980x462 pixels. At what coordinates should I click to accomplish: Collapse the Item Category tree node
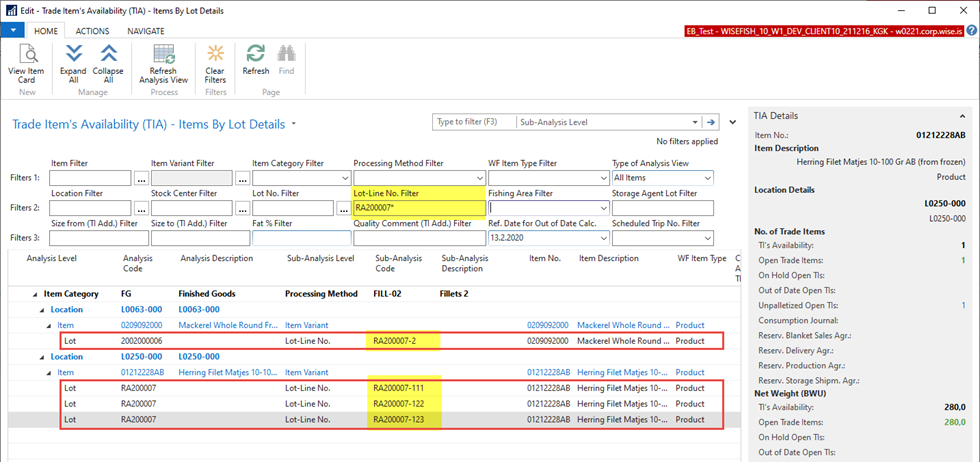(x=37, y=294)
